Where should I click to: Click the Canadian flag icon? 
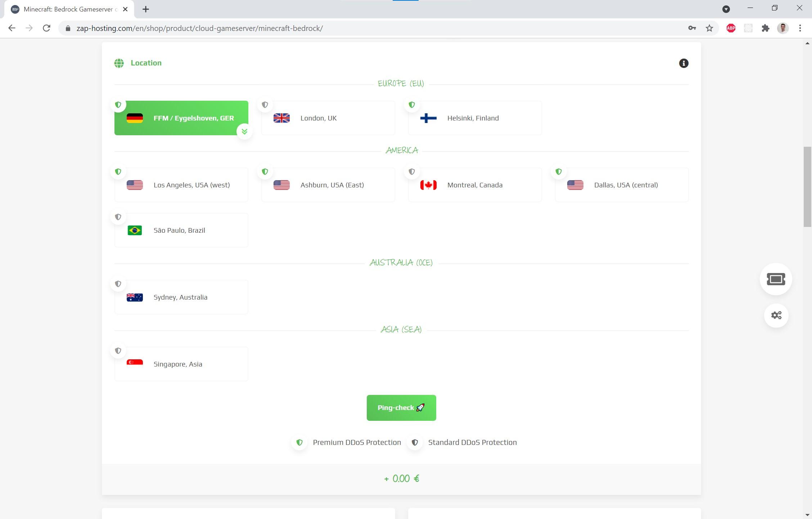coord(428,185)
